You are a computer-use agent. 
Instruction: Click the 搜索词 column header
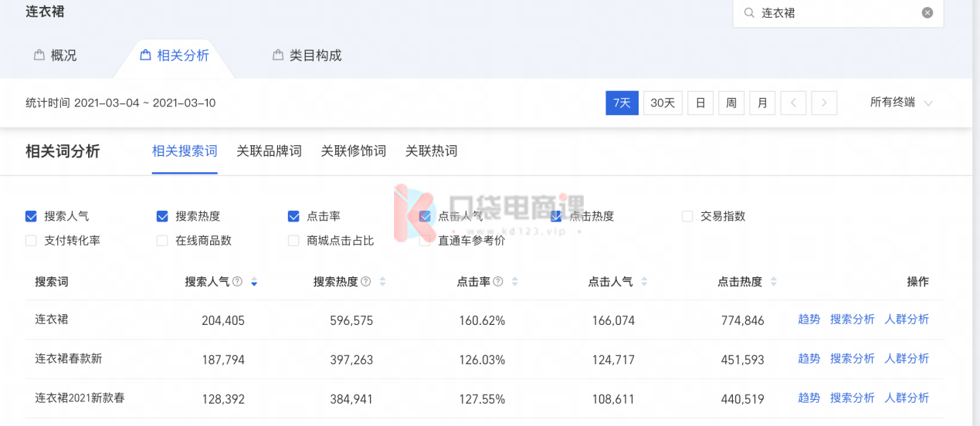52,282
